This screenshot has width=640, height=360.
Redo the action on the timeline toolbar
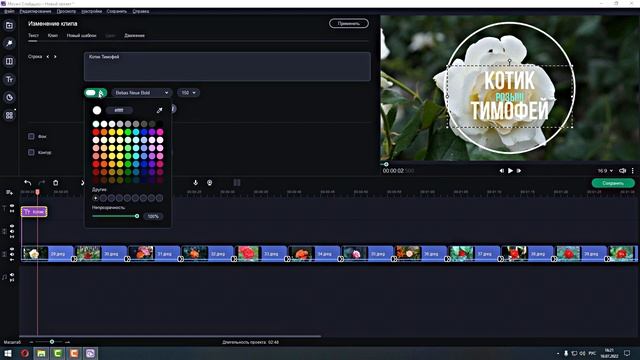[x=42, y=182]
